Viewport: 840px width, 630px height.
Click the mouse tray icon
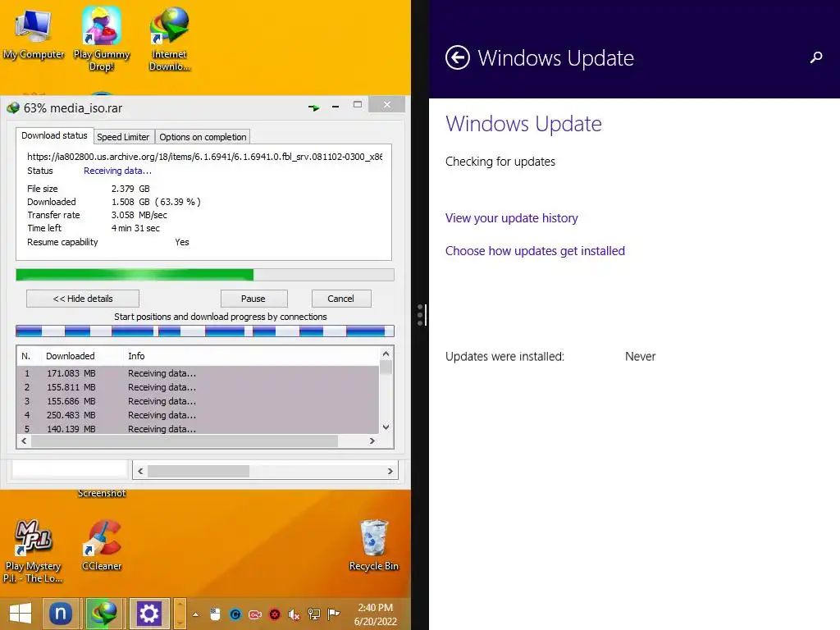tap(215, 614)
